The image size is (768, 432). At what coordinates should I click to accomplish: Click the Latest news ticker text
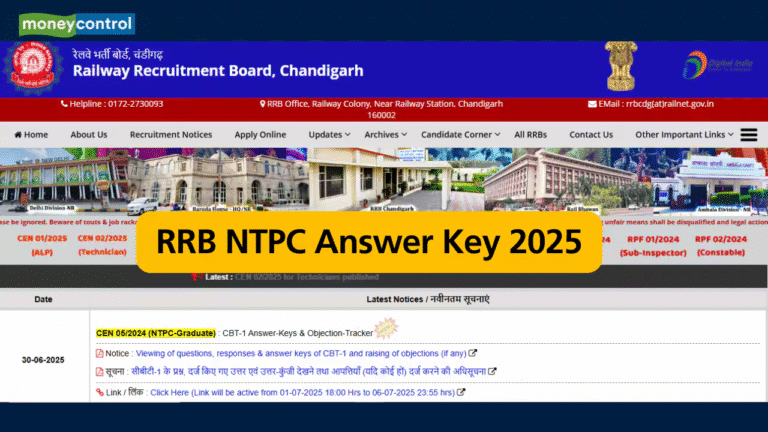[292, 277]
